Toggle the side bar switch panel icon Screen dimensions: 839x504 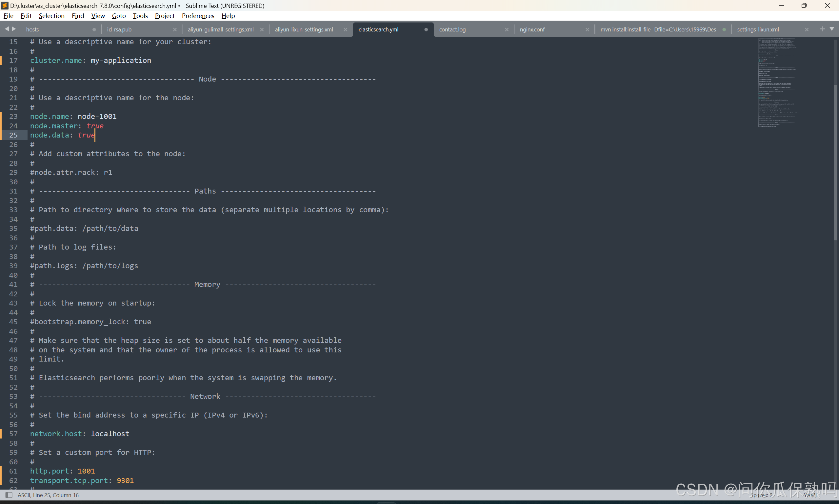click(9, 495)
